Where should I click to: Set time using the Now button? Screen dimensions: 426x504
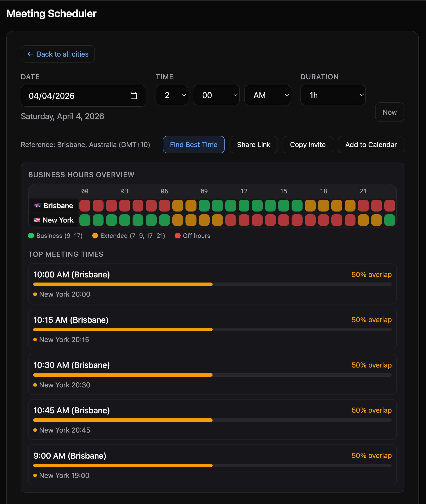point(389,112)
